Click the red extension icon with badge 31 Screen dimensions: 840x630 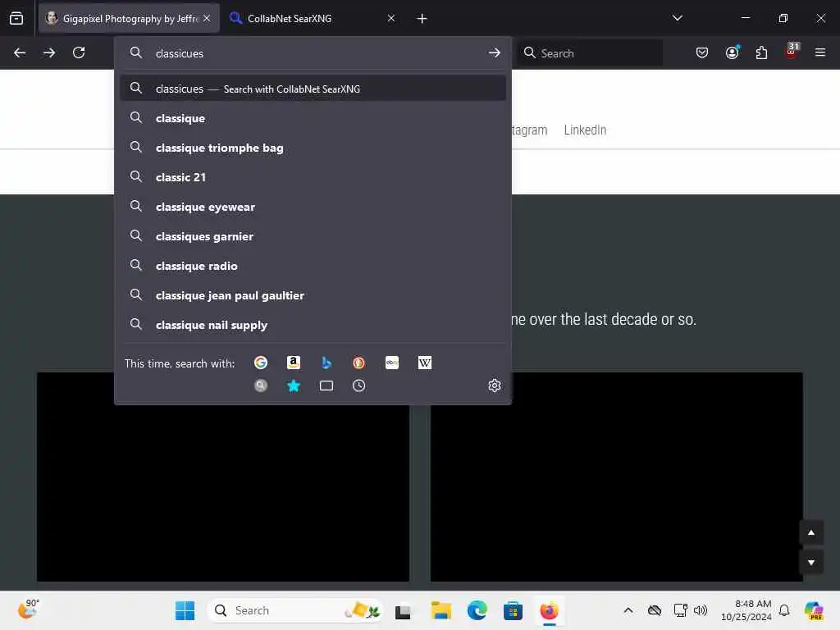[x=792, y=51]
